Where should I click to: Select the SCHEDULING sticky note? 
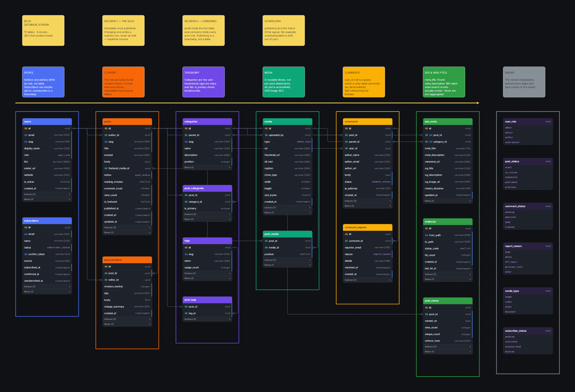pyautogui.click(x=284, y=30)
